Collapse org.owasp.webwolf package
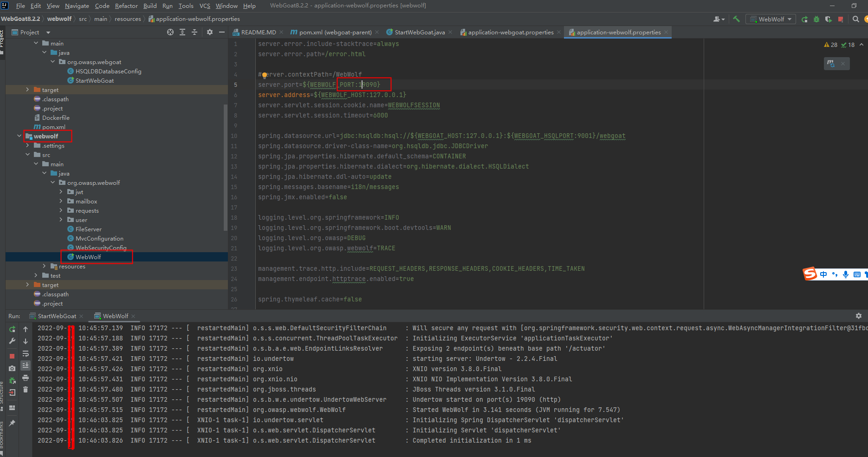868x457 pixels. coord(52,183)
